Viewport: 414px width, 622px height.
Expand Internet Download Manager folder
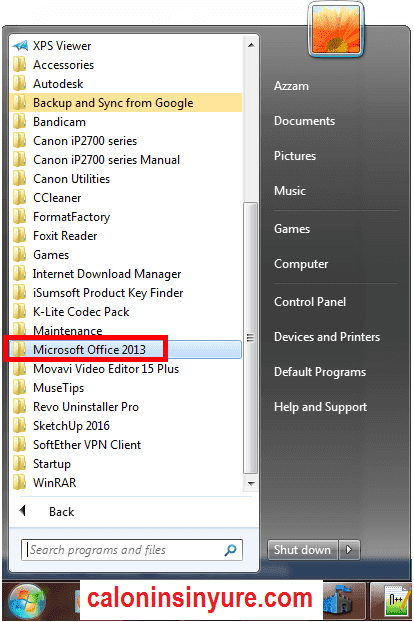coord(125,274)
